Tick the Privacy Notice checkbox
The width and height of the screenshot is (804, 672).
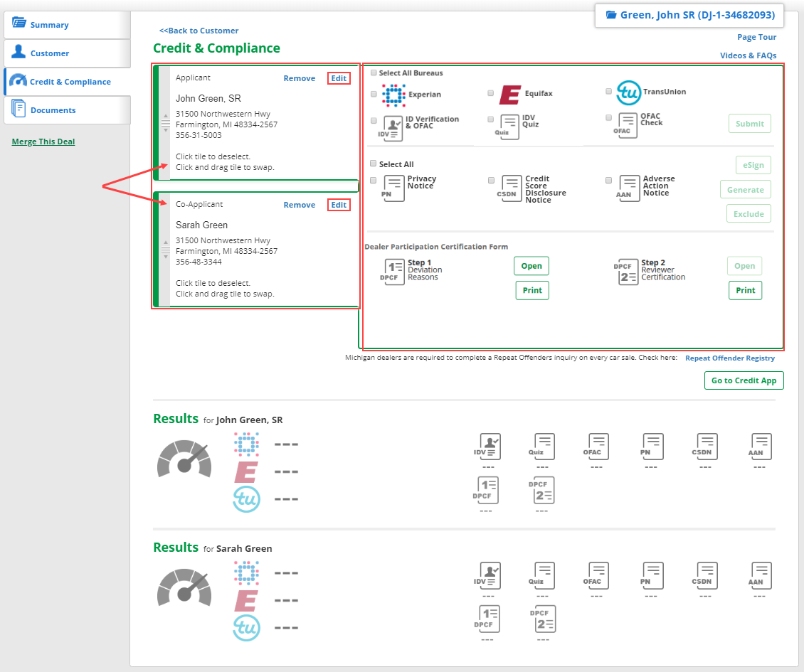point(374,181)
